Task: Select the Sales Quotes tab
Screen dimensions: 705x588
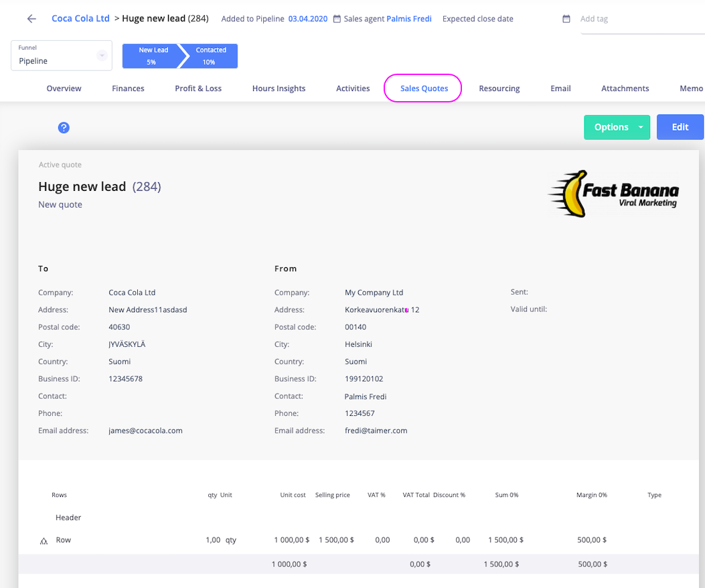Action: [424, 88]
